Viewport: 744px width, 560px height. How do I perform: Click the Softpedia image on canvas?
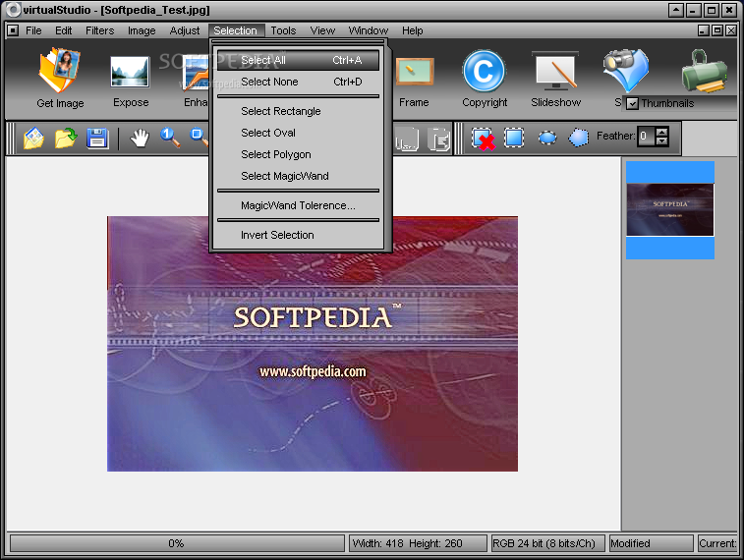pyautogui.click(x=313, y=344)
